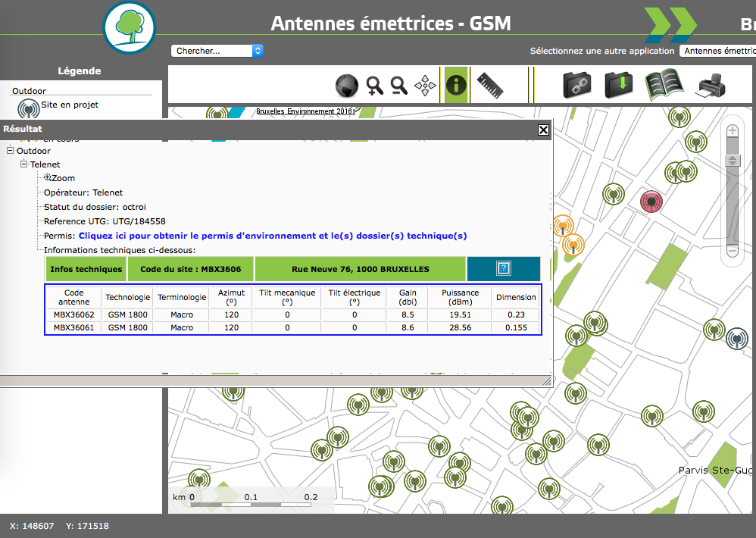Open the environmental permit link
756x538 pixels.
point(273,236)
